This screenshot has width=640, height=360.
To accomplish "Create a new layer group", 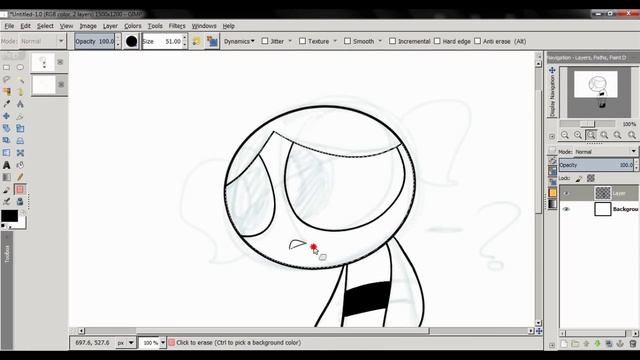I will [575, 344].
